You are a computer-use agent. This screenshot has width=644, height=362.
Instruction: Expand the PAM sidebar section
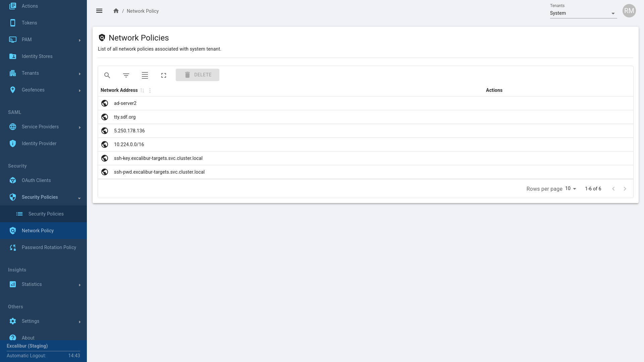click(x=44, y=40)
